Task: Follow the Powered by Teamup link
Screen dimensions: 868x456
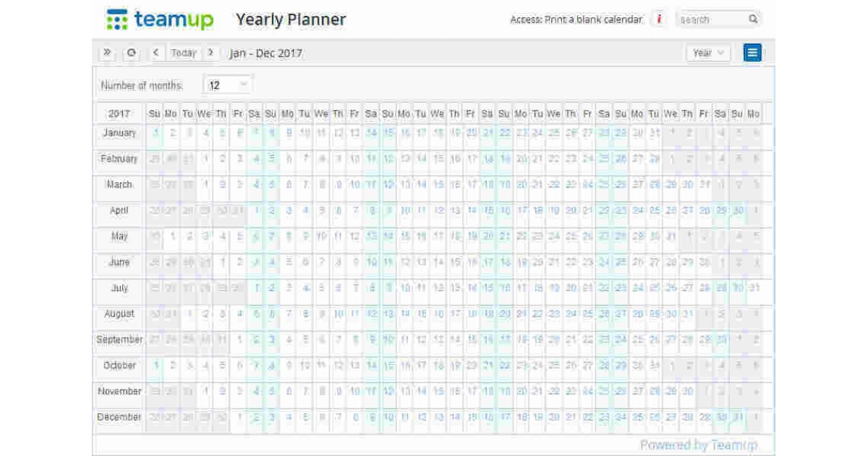Action: click(x=698, y=445)
